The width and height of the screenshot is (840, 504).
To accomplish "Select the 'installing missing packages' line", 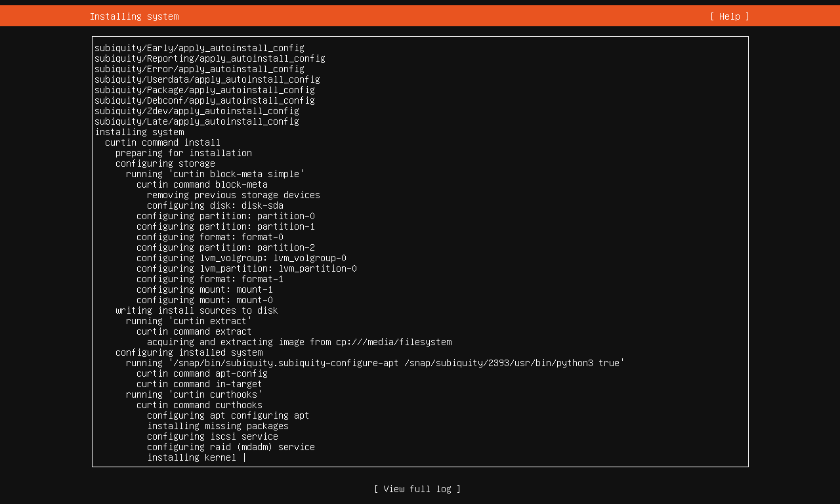I will coord(217,426).
